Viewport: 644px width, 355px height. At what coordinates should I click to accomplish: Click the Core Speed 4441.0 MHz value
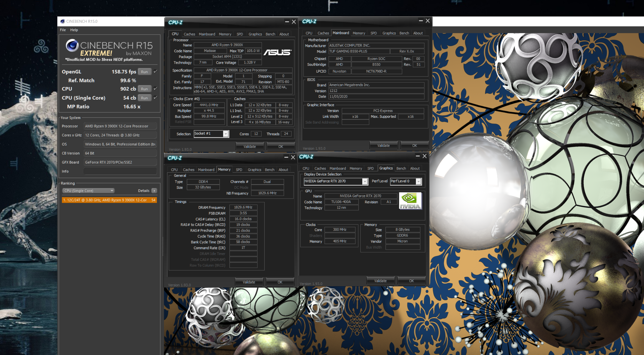tap(209, 105)
